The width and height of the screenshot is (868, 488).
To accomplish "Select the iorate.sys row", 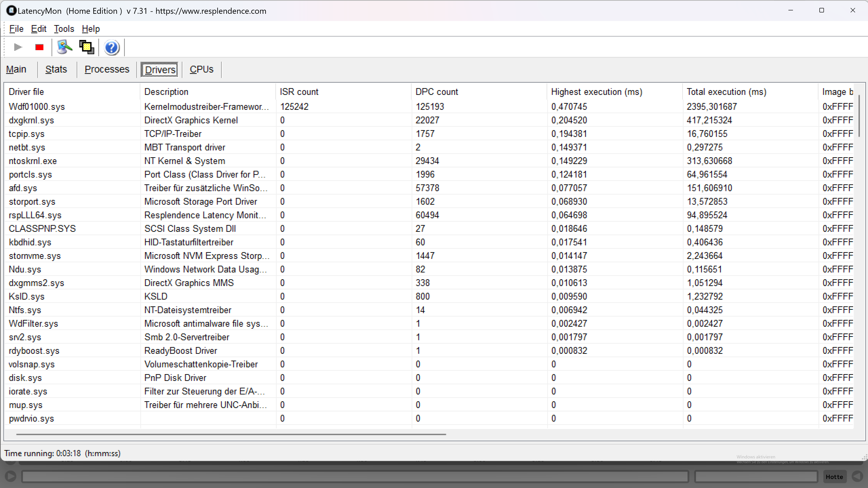I will [429, 391].
